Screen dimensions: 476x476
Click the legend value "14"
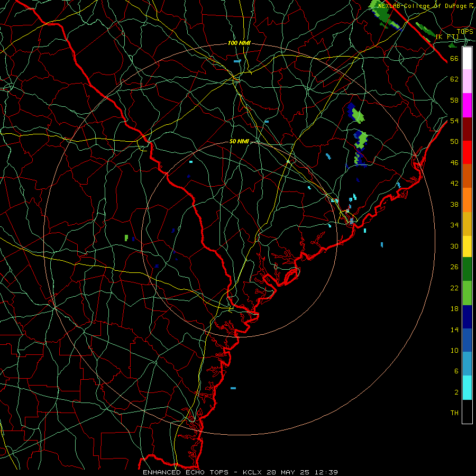[454, 329]
